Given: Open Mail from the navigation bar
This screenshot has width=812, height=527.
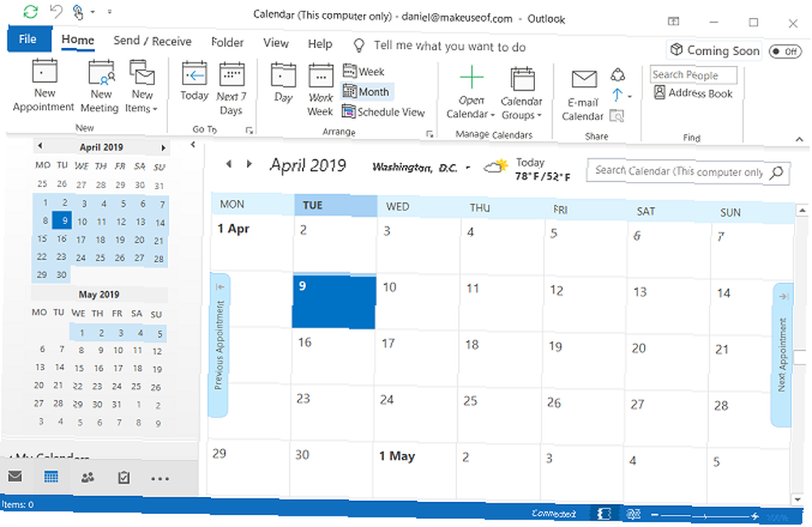Looking at the screenshot, I should tap(15, 476).
